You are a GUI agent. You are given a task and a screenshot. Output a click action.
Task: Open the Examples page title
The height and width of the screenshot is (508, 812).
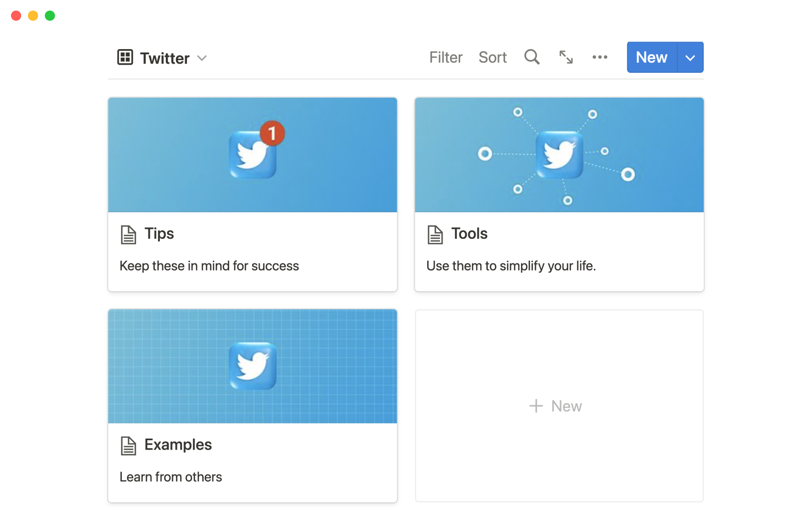[x=178, y=445]
